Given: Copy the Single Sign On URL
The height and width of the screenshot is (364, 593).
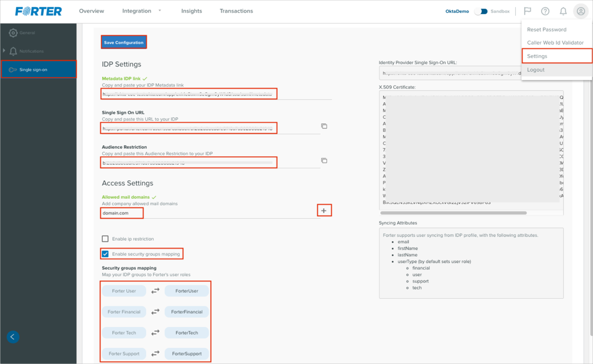Looking at the screenshot, I should [x=324, y=126].
